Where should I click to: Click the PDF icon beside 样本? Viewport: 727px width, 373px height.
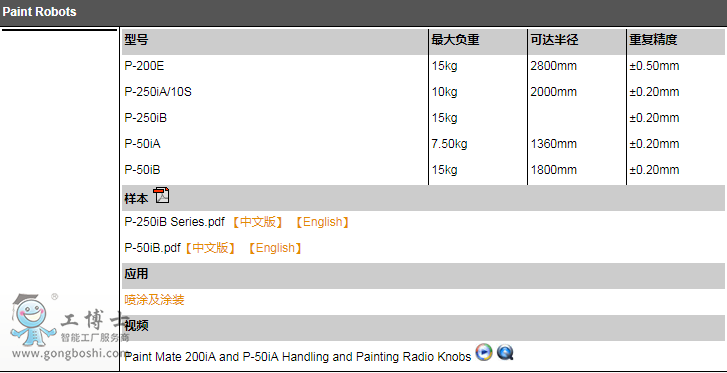click(162, 195)
